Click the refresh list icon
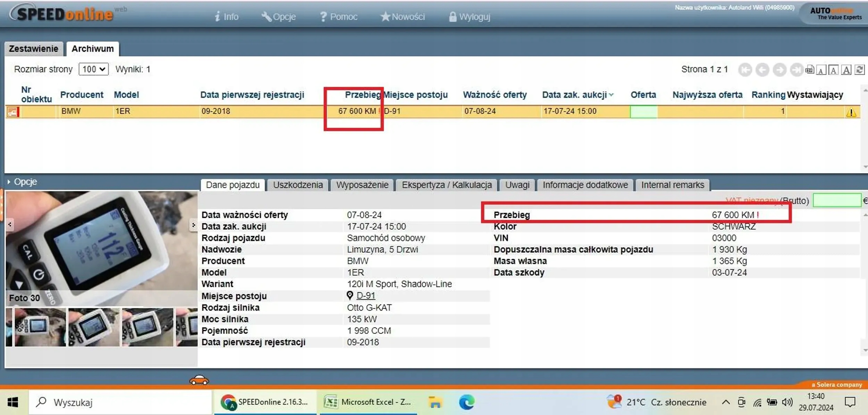Image resolution: width=868 pixels, height=415 pixels. click(x=859, y=70)
